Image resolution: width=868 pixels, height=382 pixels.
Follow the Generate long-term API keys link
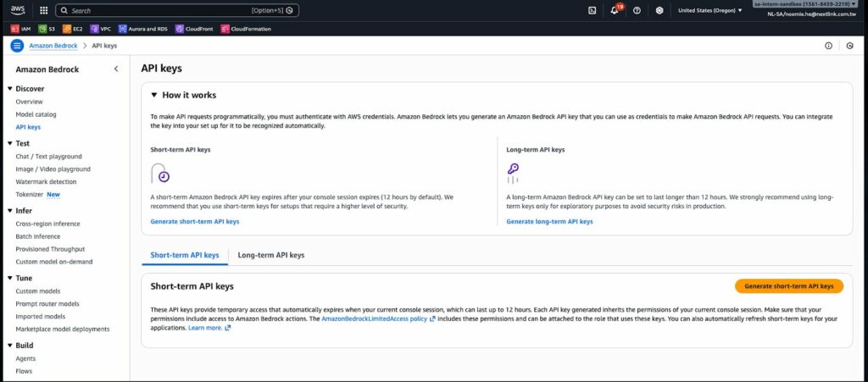[549, 222]
